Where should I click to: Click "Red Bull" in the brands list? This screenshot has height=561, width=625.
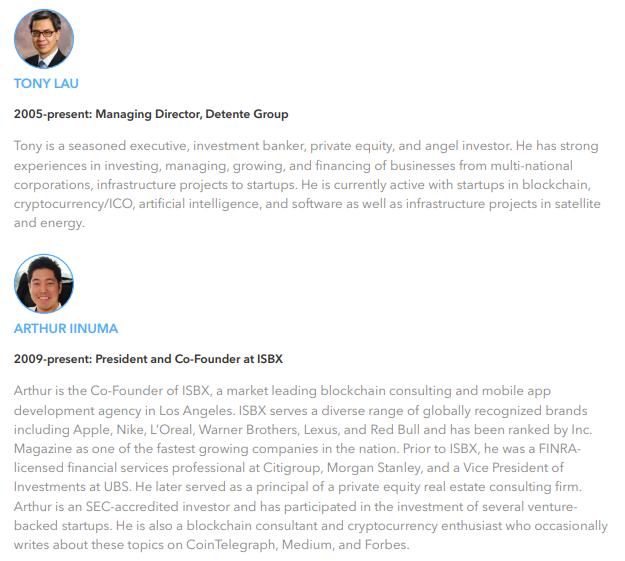[x=395, y=430]
